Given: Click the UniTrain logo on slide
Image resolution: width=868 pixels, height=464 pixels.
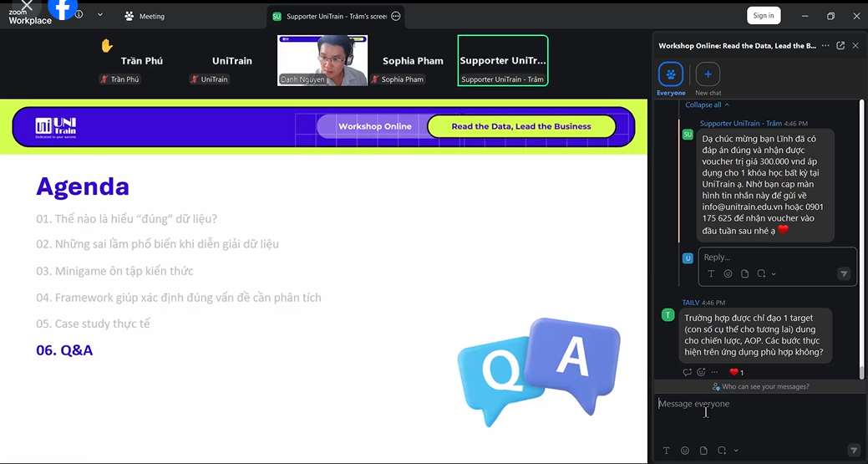Looking at the screenshot, I should [x=55, y=127].
